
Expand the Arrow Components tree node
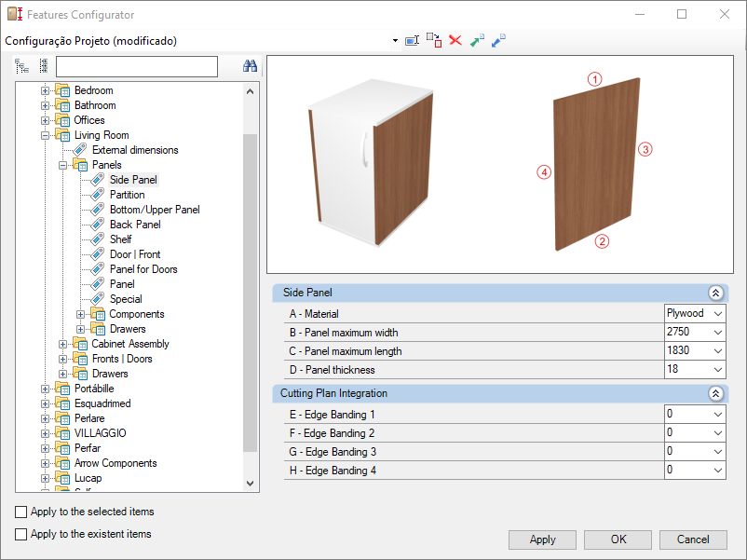coord(45,463)
